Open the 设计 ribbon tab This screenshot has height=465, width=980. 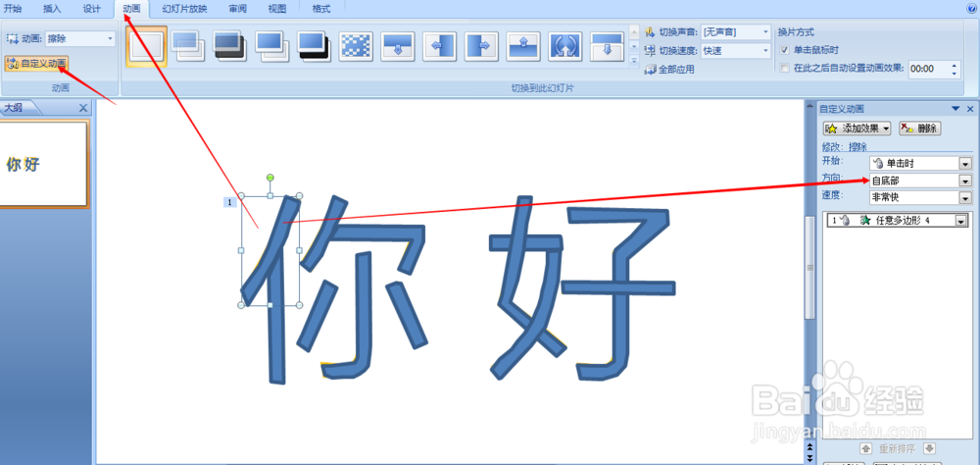pyautogui.click(x=92, y=9)
